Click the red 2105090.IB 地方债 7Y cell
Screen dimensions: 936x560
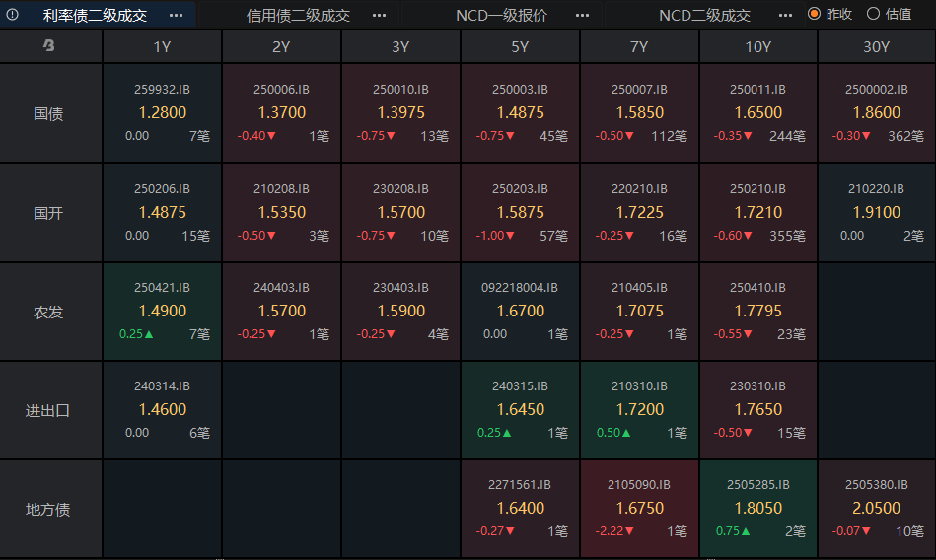(x=639, y=509)
